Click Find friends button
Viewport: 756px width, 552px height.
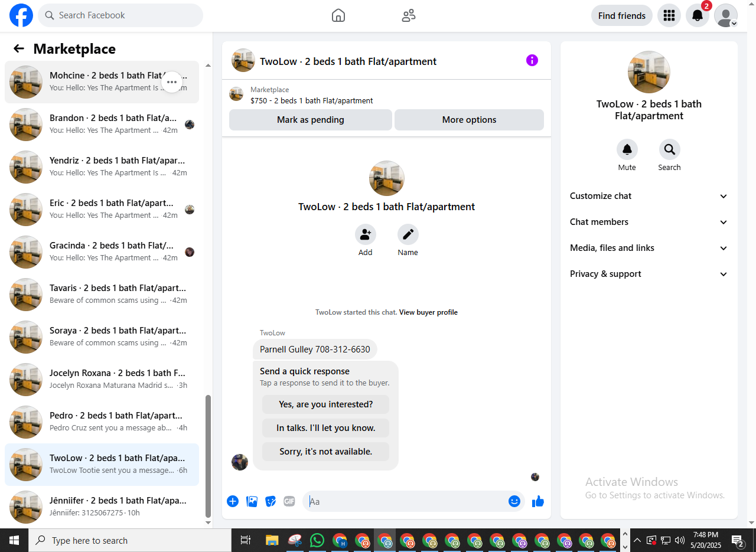coord(622,15)
